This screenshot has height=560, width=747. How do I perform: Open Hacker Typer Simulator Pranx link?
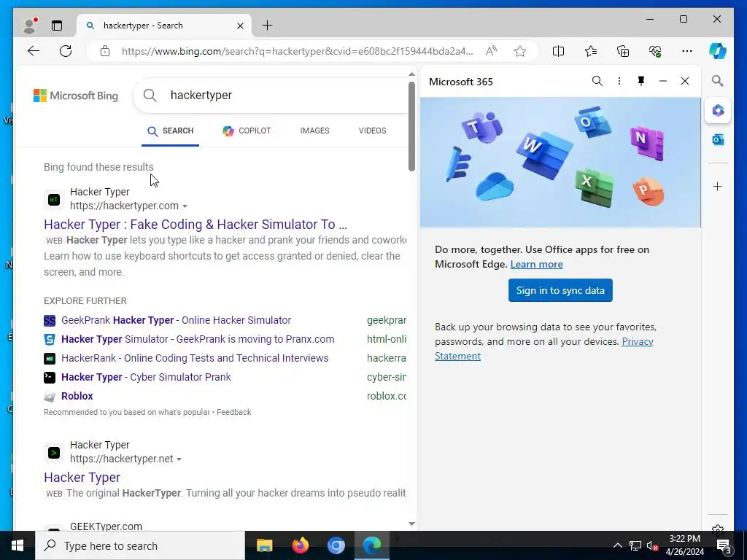198,340
